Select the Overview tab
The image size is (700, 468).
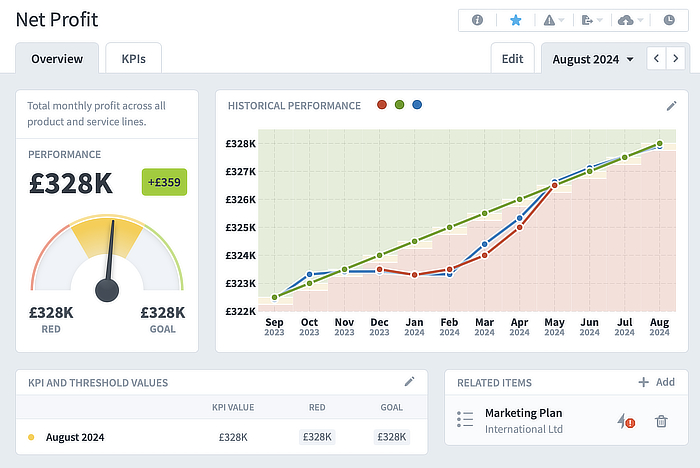click(x=57, y=58)
